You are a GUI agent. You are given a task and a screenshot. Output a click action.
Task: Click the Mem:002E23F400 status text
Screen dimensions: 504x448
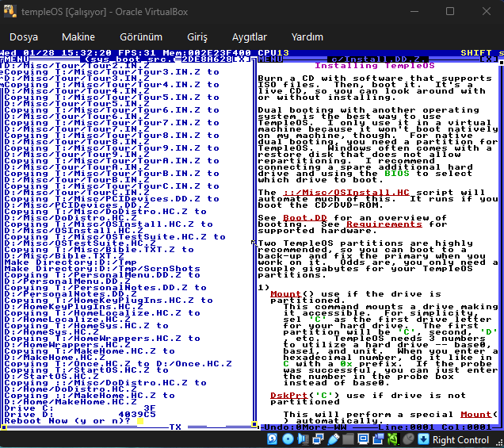click(207, 53)
